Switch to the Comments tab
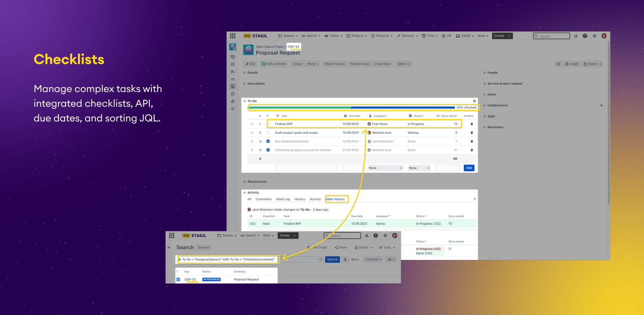Viewport: 644px width, 315px height. (264, 199)
